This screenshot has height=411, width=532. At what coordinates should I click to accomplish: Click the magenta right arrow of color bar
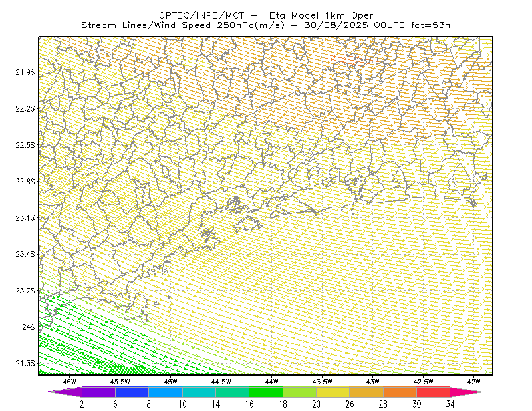(467, 392)
